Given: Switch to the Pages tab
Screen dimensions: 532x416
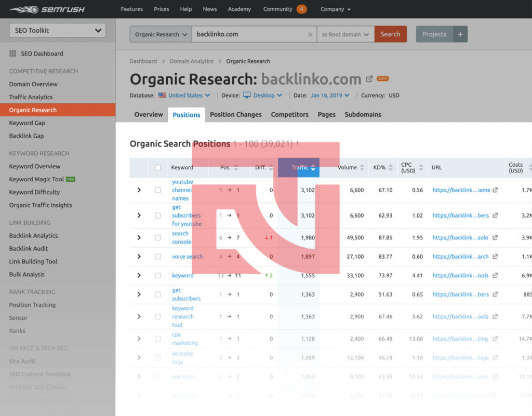Looking at the screenshot, I should tap(327, 115).
